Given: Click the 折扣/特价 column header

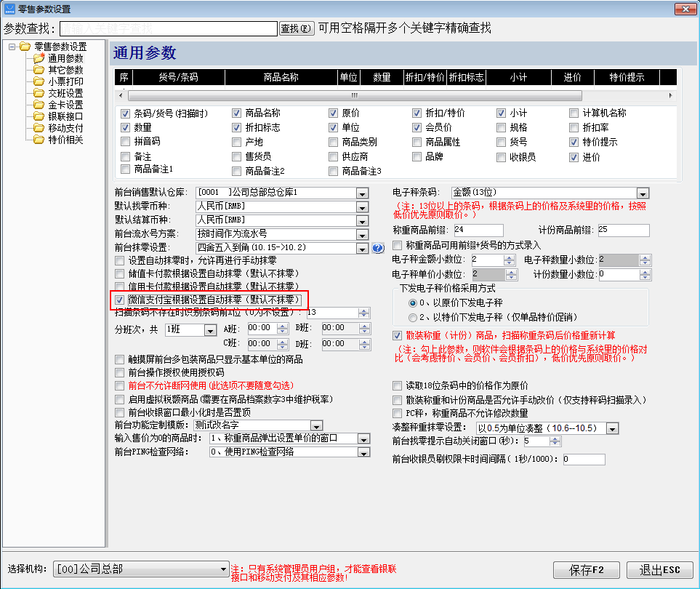Looking at the screenshot, I should (424, 77).
